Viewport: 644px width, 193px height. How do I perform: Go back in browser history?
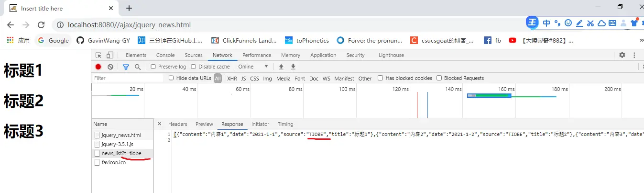(11, 25)
